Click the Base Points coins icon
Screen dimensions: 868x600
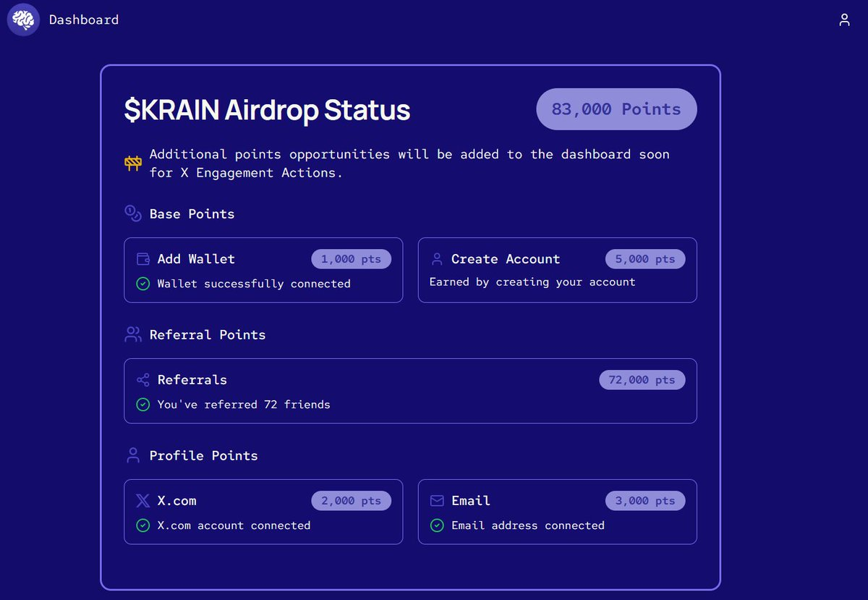[132, 214]
